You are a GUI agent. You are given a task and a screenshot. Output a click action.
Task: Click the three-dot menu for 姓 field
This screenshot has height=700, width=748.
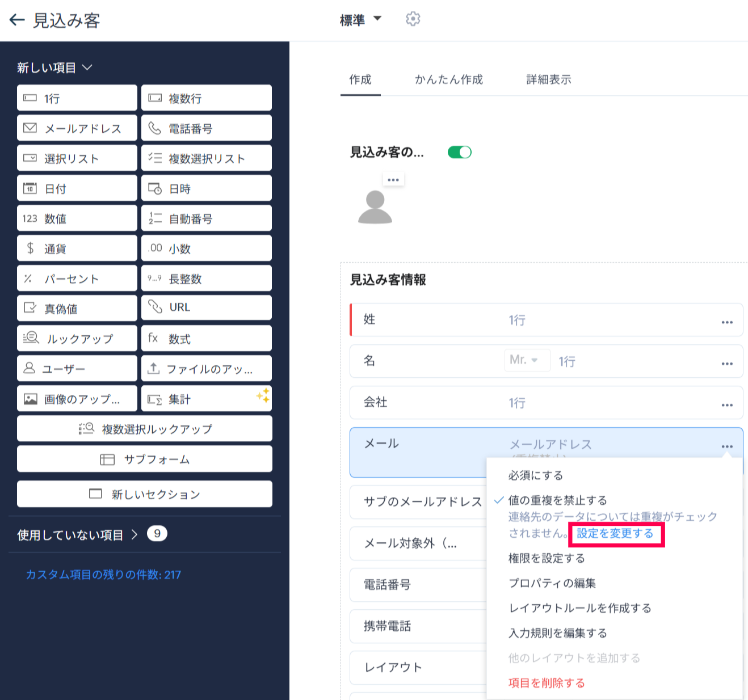pos(726,322)
